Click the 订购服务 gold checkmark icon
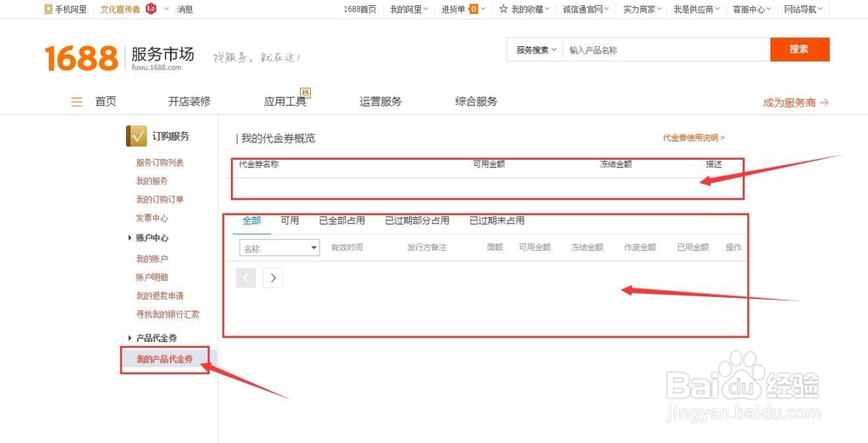 pos(136,136)
